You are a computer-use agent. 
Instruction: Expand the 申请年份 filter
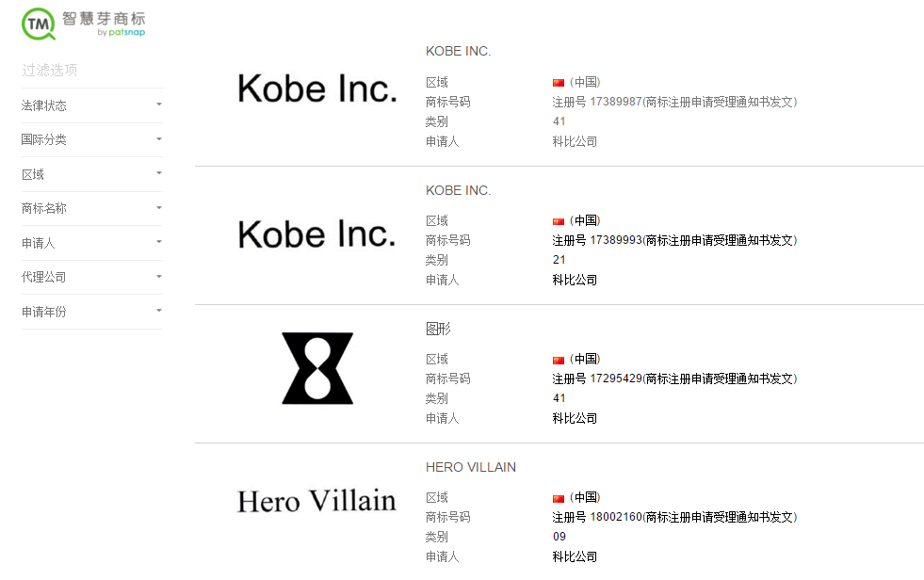(x=91, y=311)
